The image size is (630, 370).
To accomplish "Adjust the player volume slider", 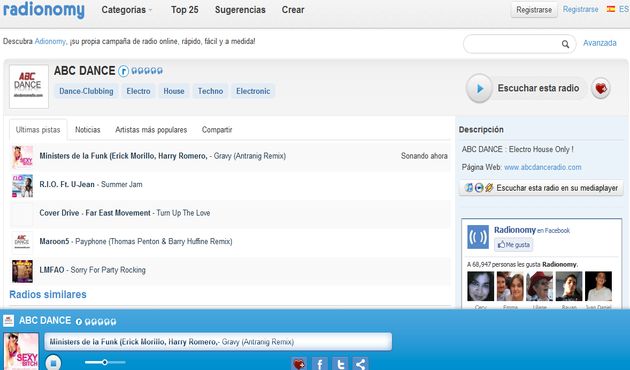I will (x=105, y=362).
